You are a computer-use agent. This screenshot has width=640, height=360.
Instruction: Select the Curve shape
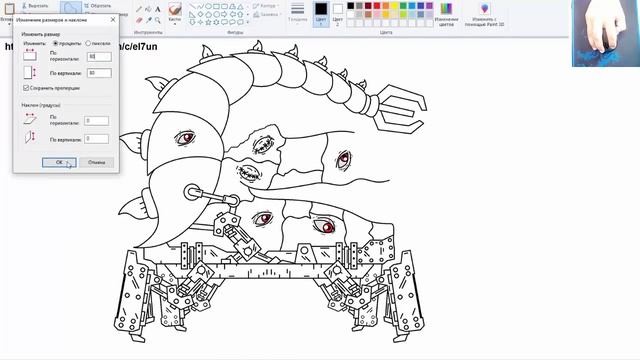click(200, 7)
